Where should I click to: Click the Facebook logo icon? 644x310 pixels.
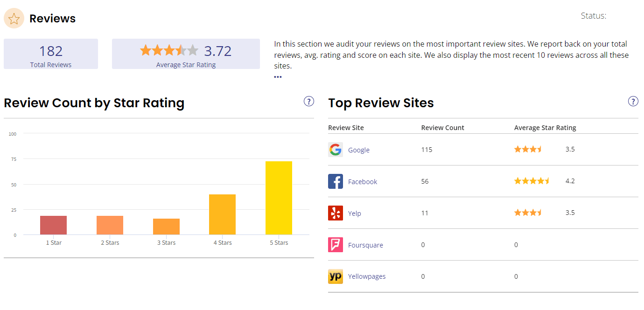pos(335,181)
